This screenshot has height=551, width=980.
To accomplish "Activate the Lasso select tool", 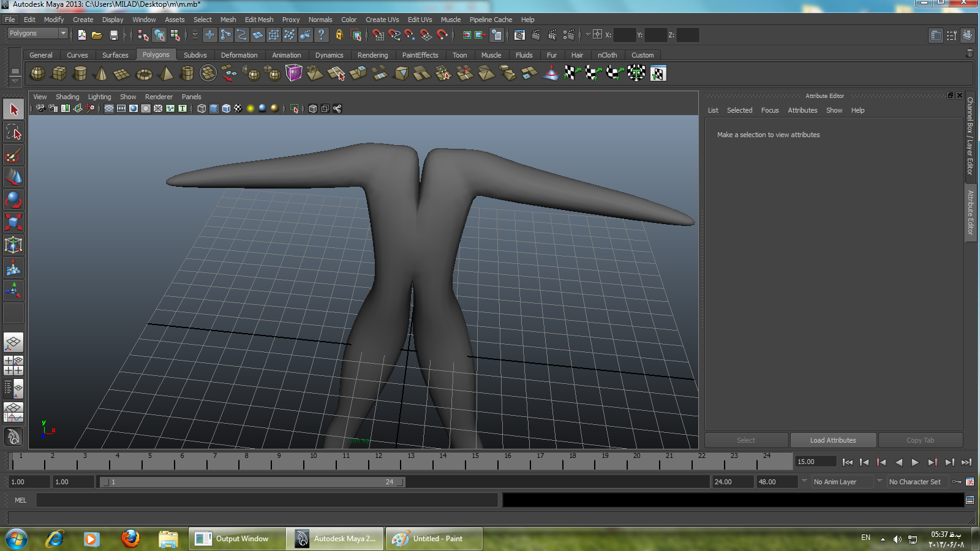I will pyautogui.click(x=13, y=132).
